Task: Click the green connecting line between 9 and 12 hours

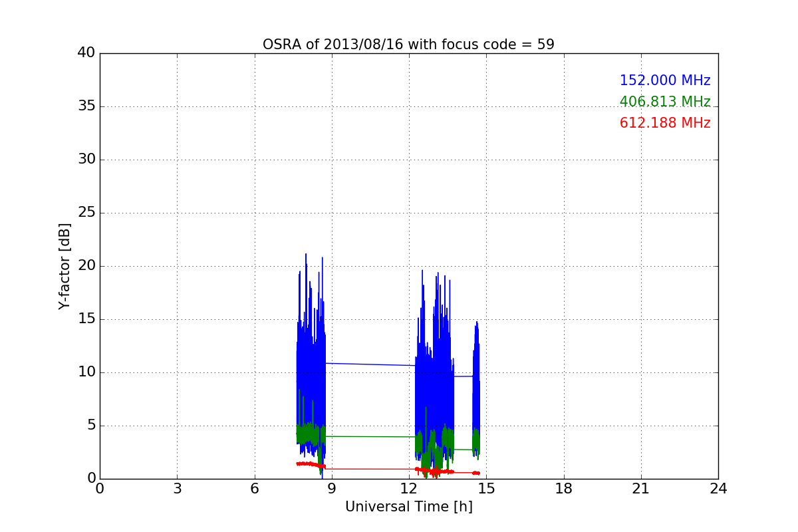Action: coord(370,437)
